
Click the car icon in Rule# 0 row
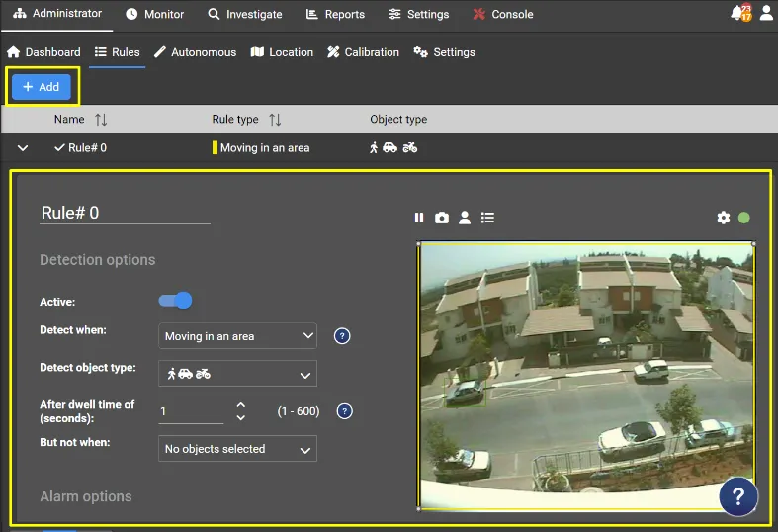tap(390, 147)
